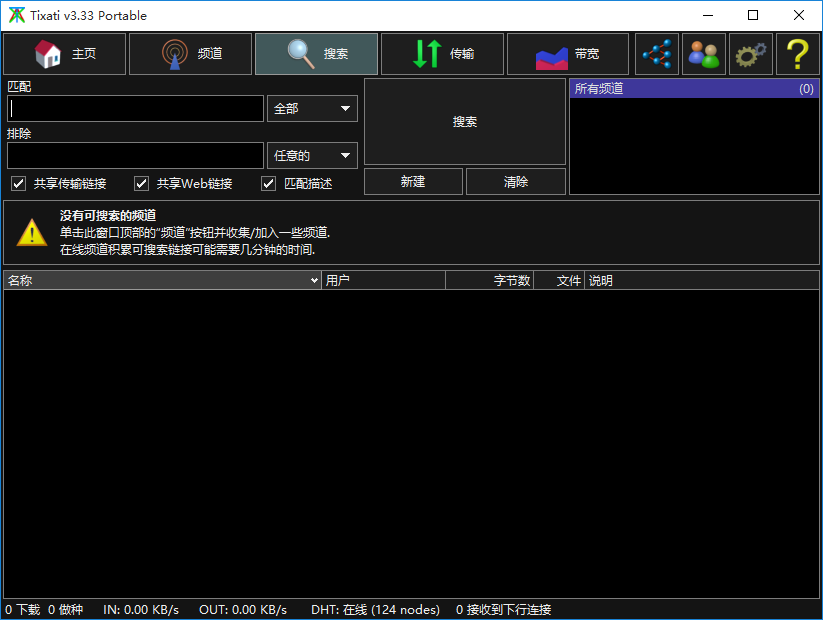Open the 全部 match-mode dropdown
Screen dimensions: 823x620
click(x=312, y=109)
